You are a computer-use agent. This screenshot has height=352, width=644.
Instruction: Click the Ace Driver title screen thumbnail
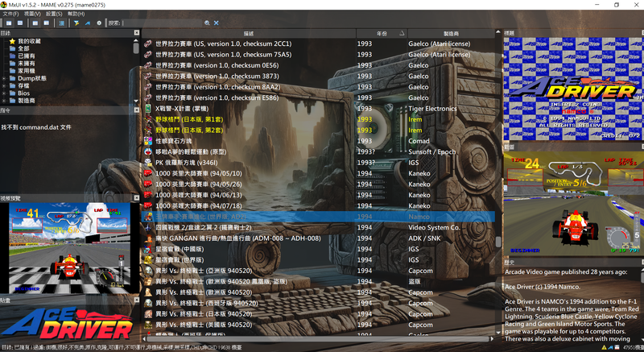(x=574, y=89)
